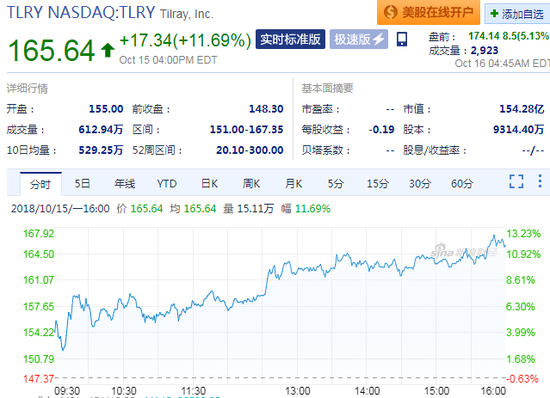550x398 pixels.
Task: Switch to 实时标准版 mode
Action: coord(290,39)
